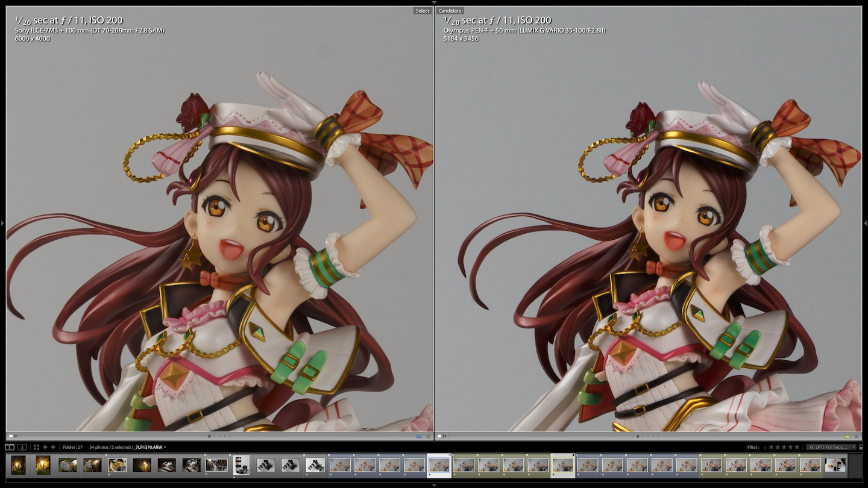Screen dimensions: 868x488
Task: Click the '34 photos /2 selected' count text
Action: tap(110, 447)
